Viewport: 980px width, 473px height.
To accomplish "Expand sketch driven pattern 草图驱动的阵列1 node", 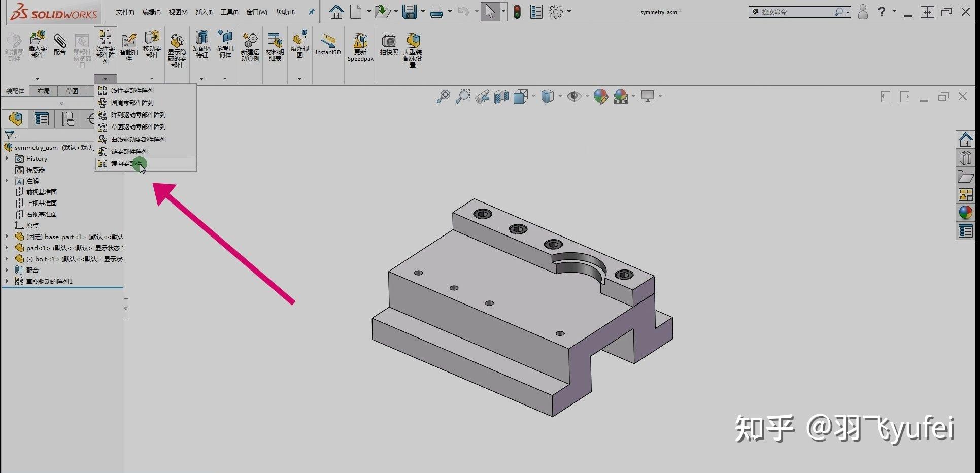I will [7, 281].
